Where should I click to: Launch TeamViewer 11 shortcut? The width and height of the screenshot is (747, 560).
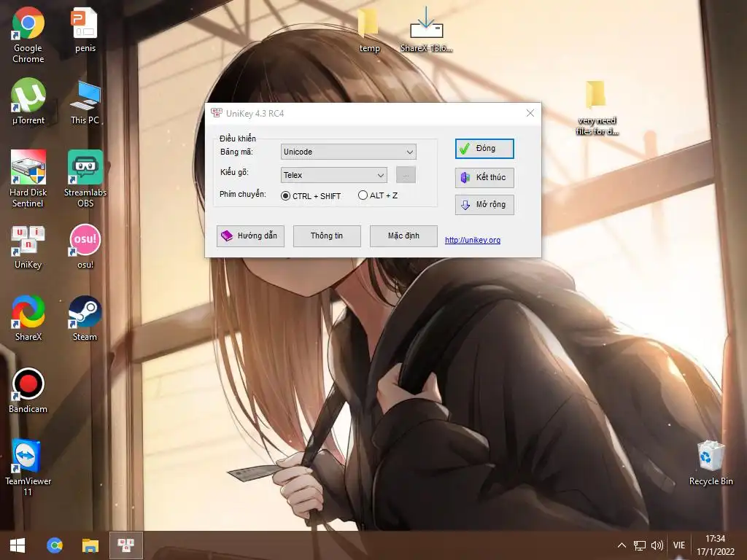click(x=28, y=467)
